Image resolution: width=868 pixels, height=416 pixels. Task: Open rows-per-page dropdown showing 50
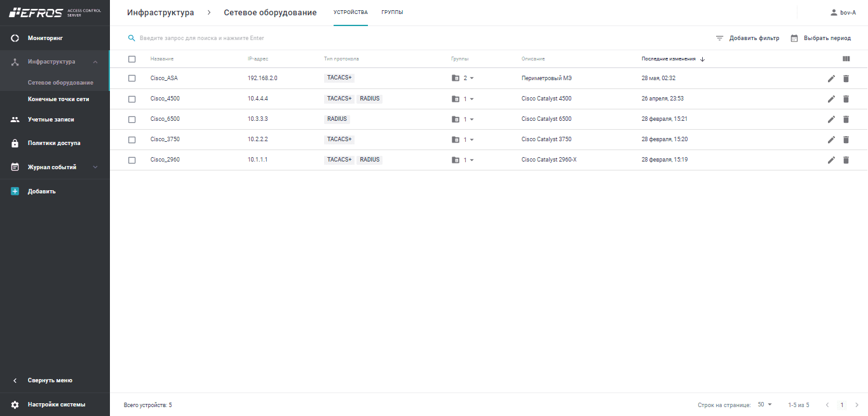point(765,405)
